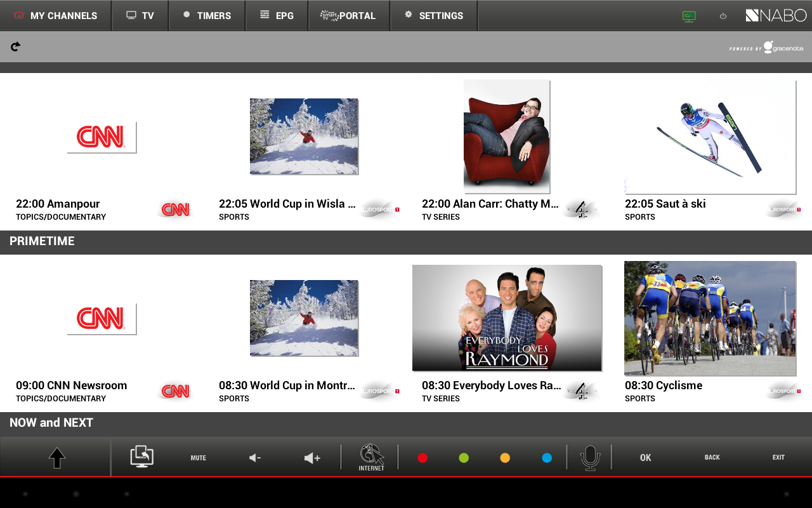This screenshot has height=508, width=812.
Task: Select the "22:05 World Cup in Wisla" title
Action: 287,204
